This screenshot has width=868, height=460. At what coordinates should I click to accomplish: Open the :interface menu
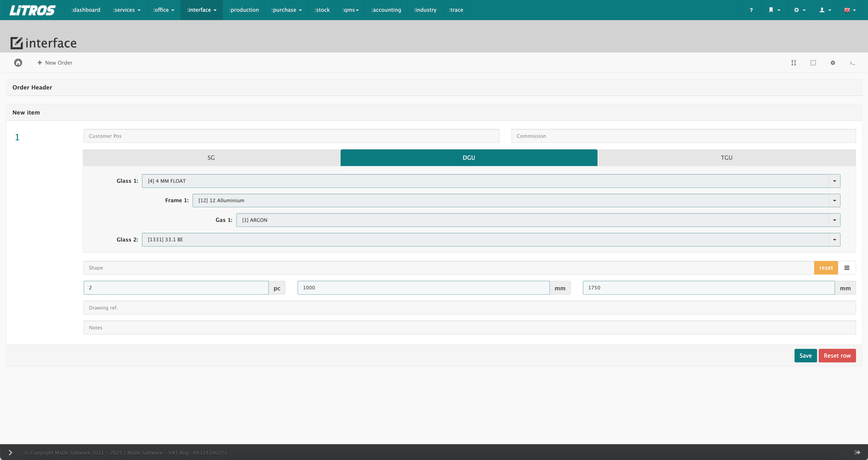click(x=201, y=10)
